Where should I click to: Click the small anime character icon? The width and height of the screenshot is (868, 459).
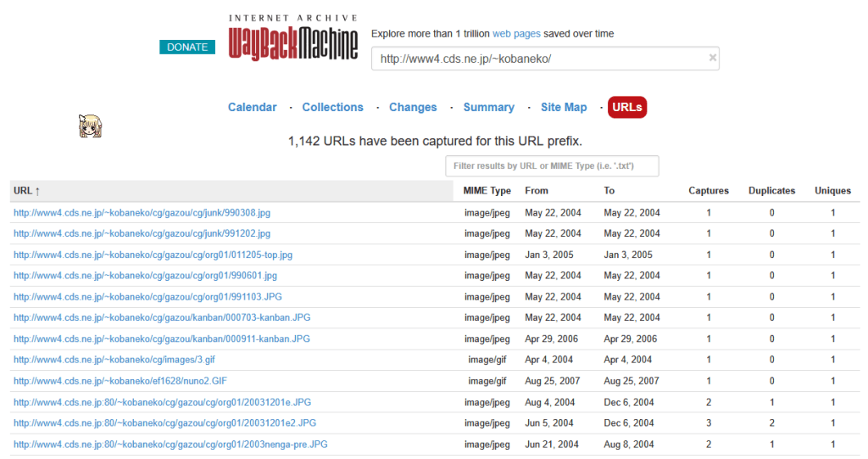tap(91, 126)
